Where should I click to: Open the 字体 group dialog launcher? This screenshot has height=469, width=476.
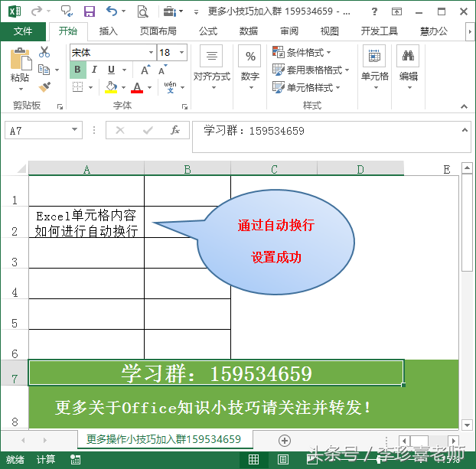pos(184,106)
